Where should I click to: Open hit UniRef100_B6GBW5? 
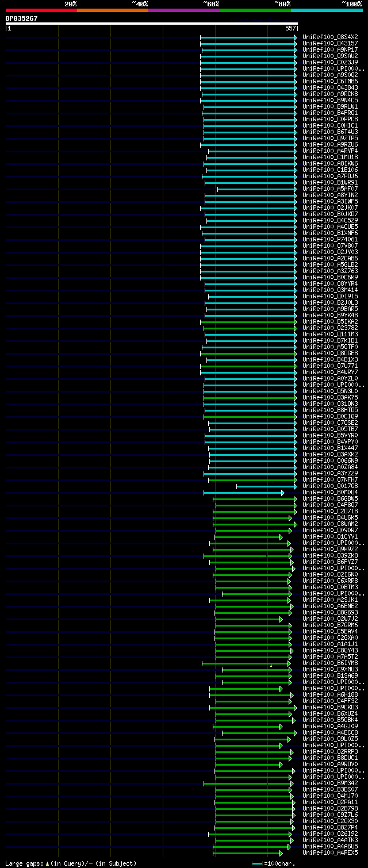[x=330, y=498]
